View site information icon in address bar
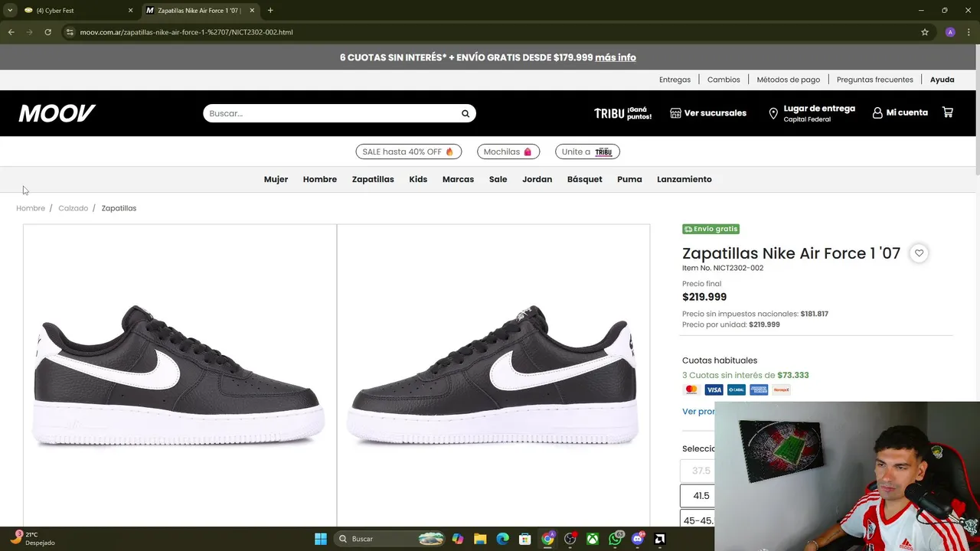980x551 pixels. point(70,32)
